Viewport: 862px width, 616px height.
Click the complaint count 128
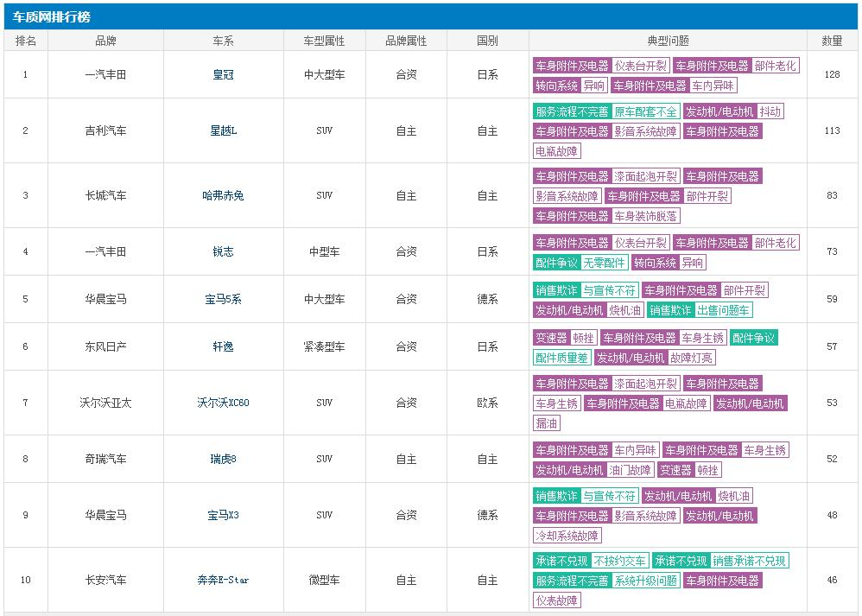click(x=833, y=74)
